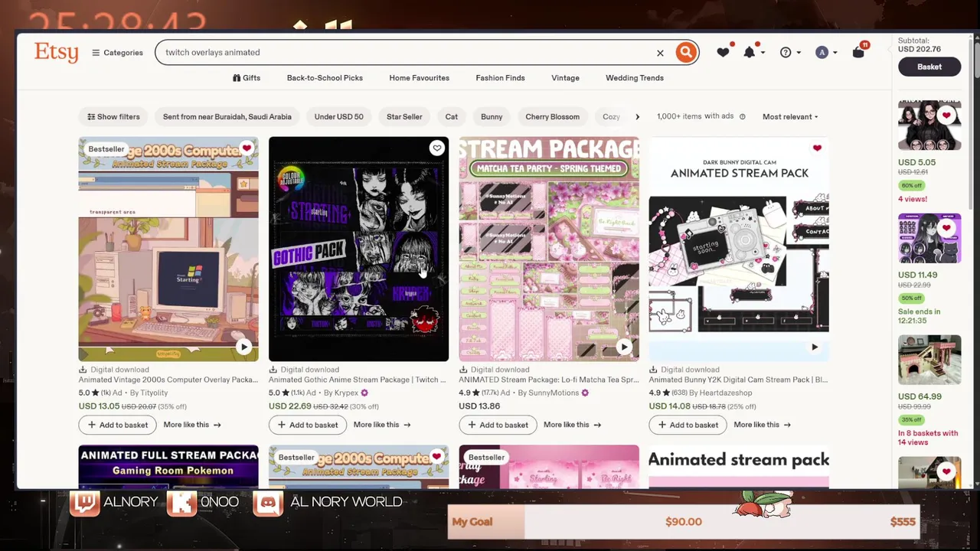
Task: Expand the Help question-mark menu
Action: pos(789,52)
